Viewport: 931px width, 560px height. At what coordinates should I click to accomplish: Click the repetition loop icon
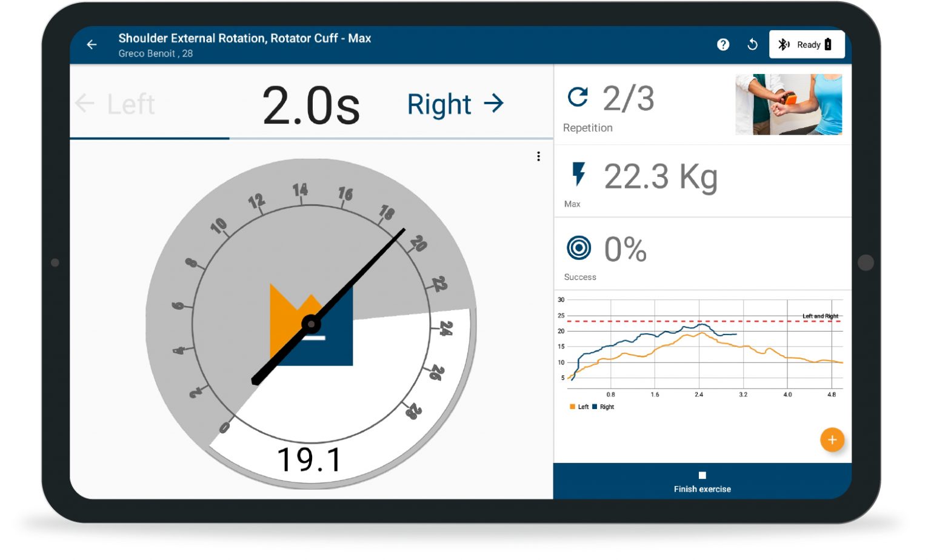[578, 98]
